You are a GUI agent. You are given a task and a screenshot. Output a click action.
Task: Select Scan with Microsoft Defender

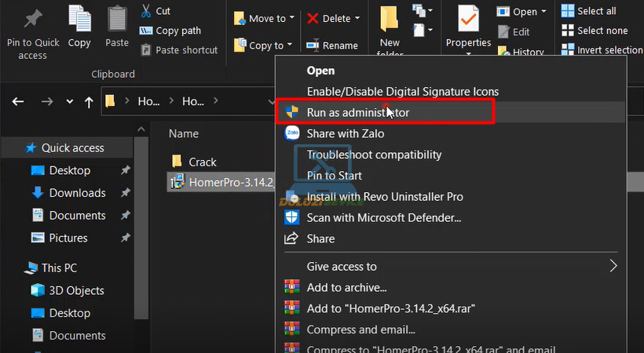click(383, 217)
